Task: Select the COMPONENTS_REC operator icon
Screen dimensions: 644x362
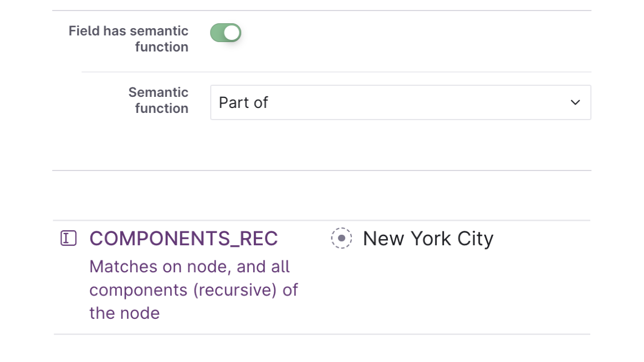Action: 69,238
